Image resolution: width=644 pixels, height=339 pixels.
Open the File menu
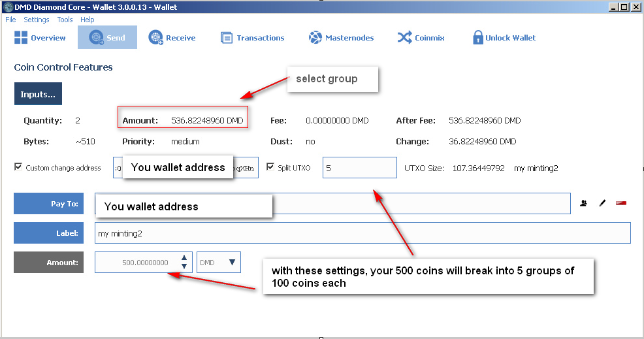coord(10,20)
